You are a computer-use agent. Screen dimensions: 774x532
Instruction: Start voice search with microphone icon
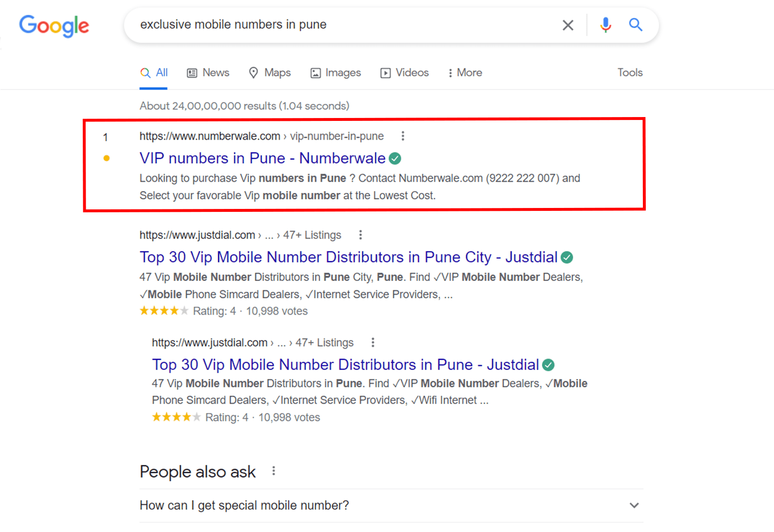pyautogui.click(x=605, y=25)
